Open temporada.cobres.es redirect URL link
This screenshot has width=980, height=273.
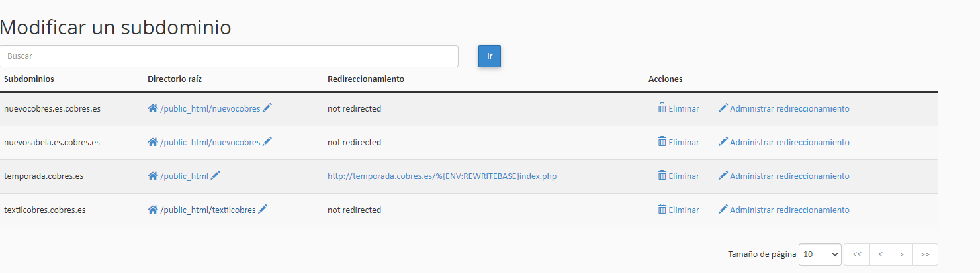442,176
